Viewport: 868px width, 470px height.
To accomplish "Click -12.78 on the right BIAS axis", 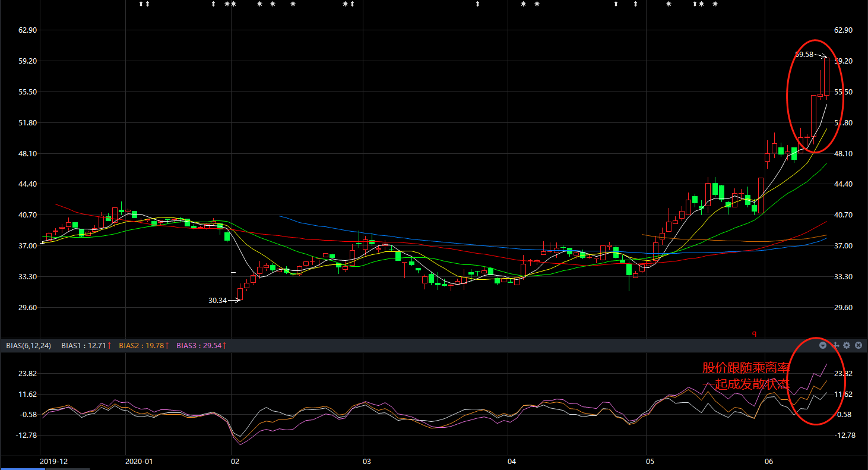I will click(844, 436).
